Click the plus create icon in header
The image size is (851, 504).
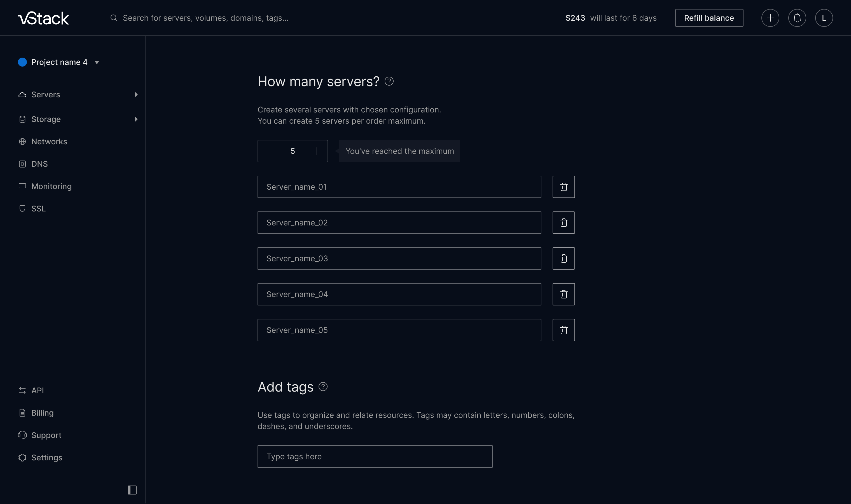[770, 18]
